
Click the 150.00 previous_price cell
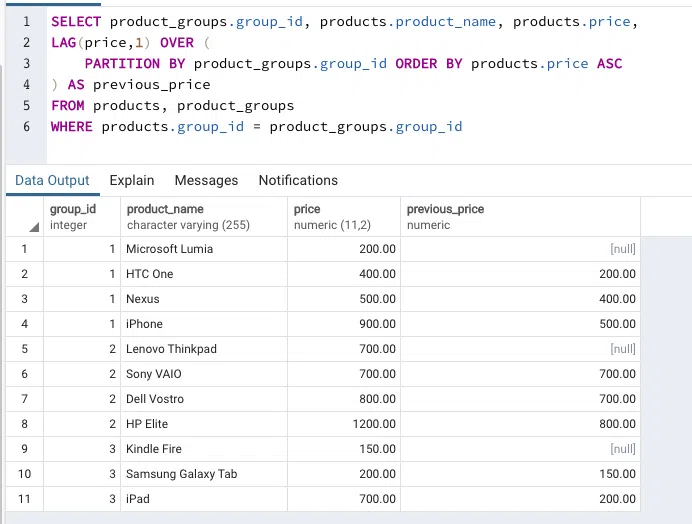[521, 474]
